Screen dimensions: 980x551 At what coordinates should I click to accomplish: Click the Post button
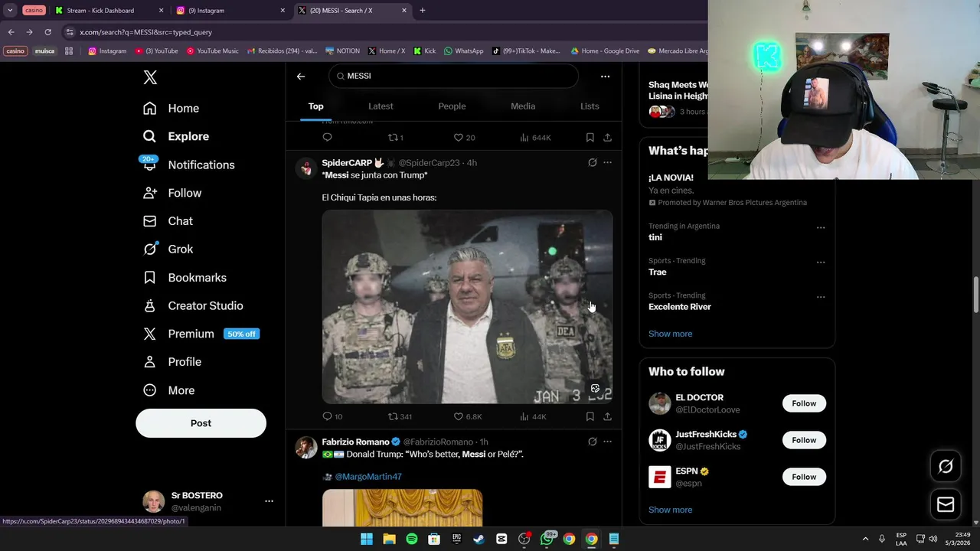[x=201, y=423]
